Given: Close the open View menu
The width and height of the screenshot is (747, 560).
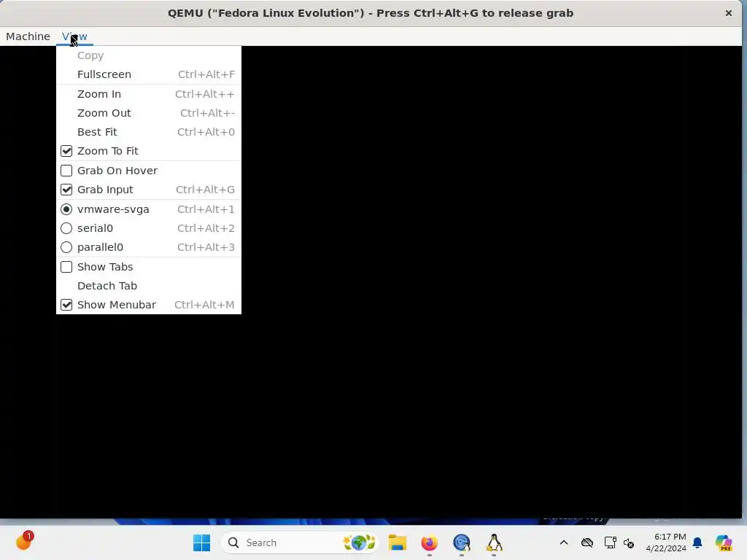Looking at the screenshot, I should 75,36.
